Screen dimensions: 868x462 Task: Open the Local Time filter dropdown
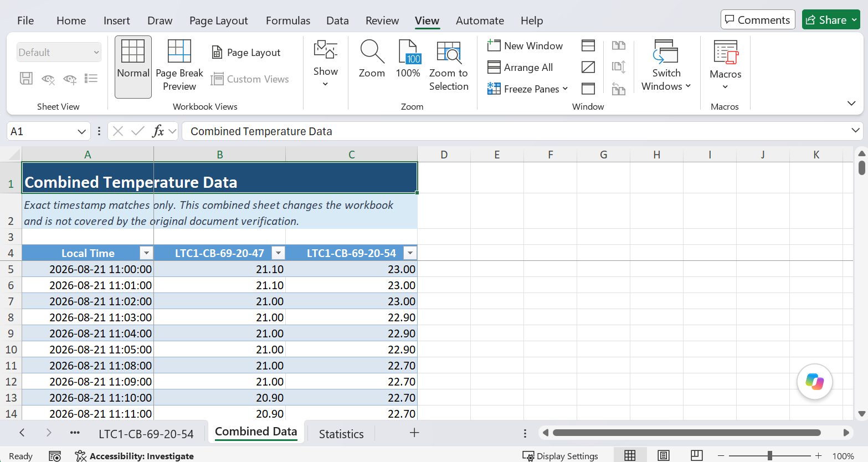[146, 253]
